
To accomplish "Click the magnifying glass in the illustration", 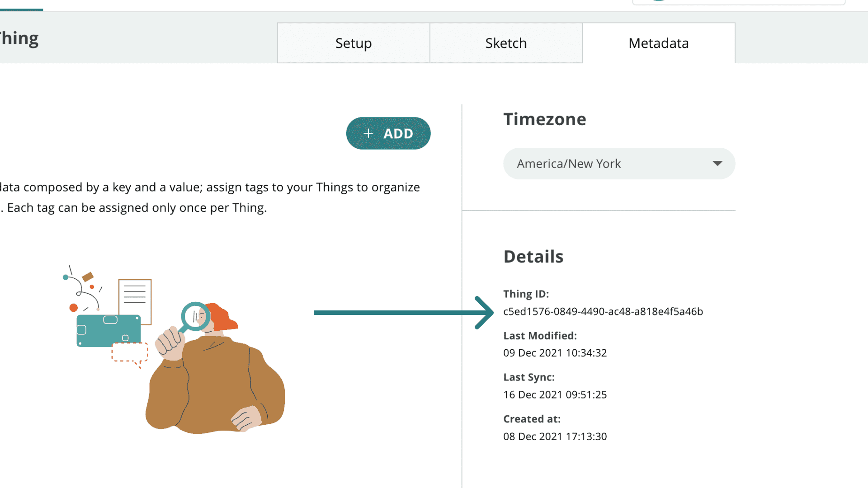I will pos(195,317).
